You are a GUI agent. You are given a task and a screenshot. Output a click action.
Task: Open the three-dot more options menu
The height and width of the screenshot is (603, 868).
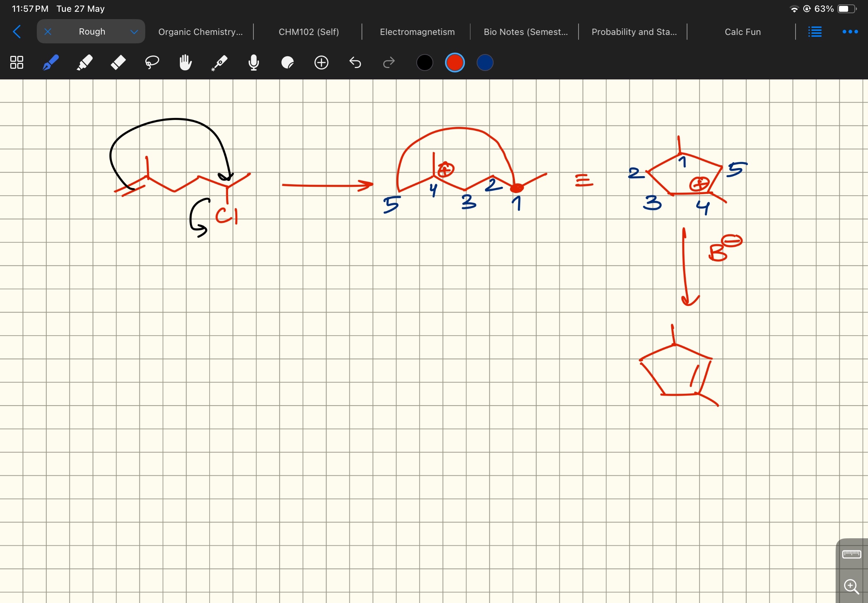(850, 32)
